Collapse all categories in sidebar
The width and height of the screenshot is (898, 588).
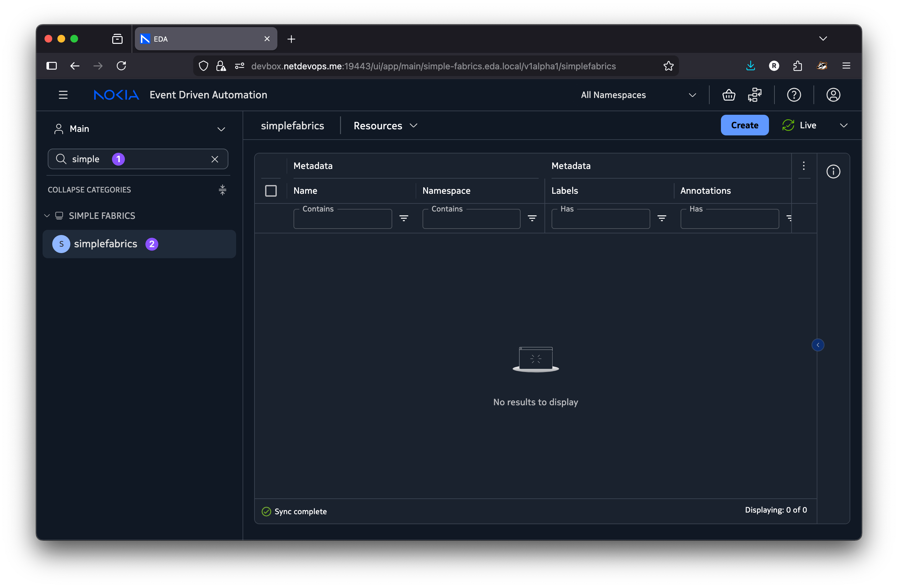(222, 190)
